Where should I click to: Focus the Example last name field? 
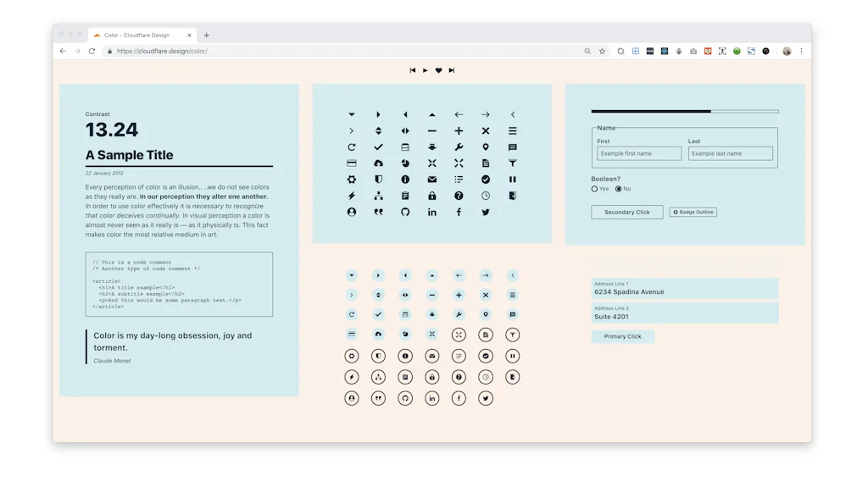(x=730, y=153)
